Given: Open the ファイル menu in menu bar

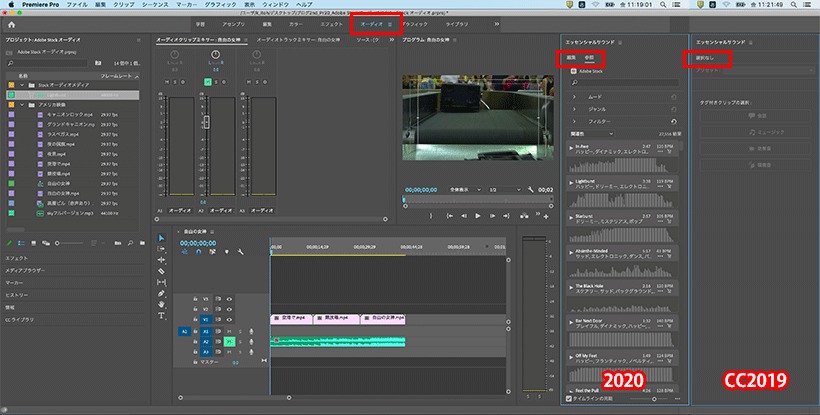Looking at the screenshot, I should [77, 4].
